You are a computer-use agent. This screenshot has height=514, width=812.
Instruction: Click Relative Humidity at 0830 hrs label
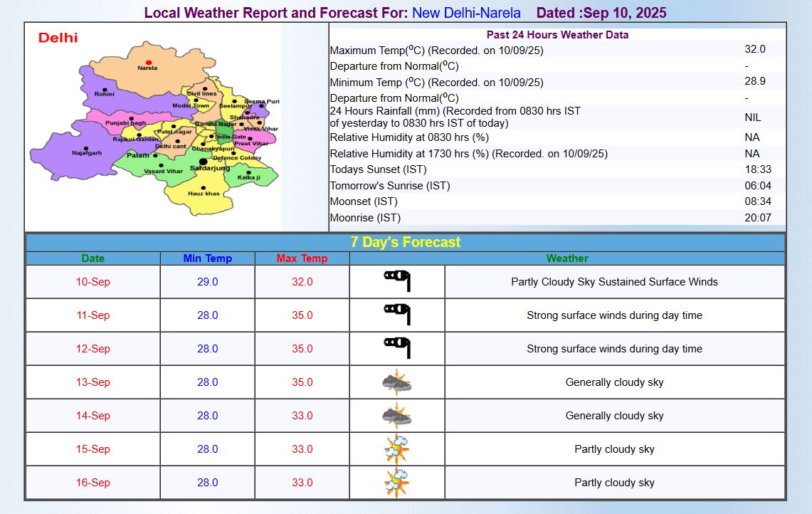(409, 137)
